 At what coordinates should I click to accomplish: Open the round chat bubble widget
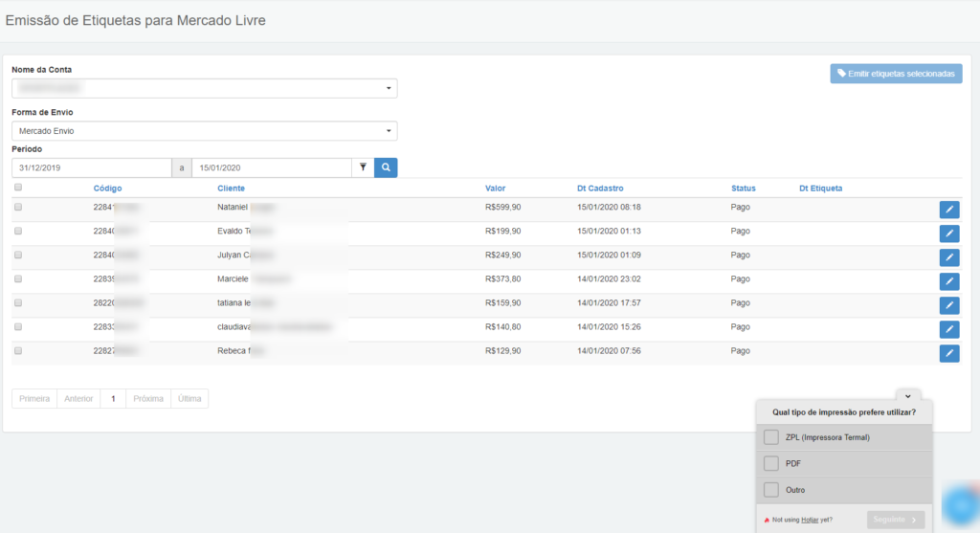[961, 505]
